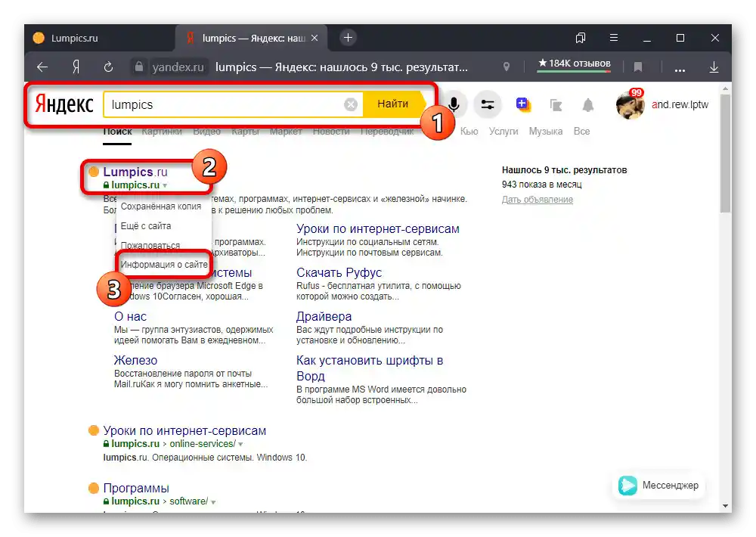Open Уроки по интернет-сервисам sitelink heading
756x537 pixels.
coord(377,228)
